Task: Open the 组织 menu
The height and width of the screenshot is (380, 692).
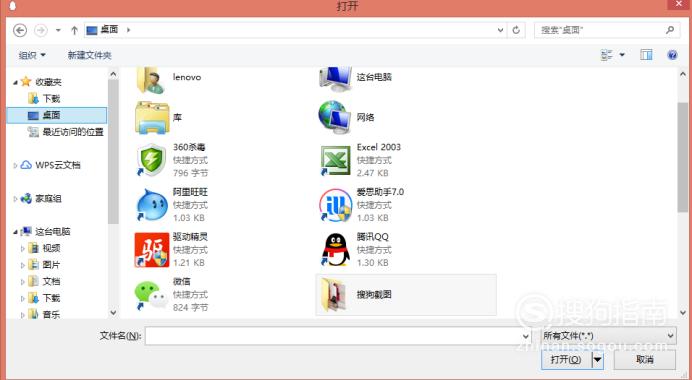Action: coord(32,55)
